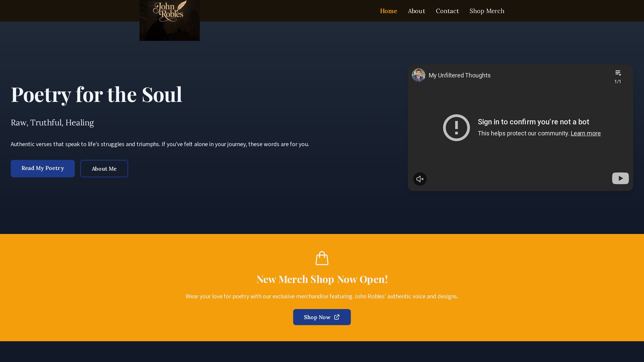Click the 1/1 playlist counter
The image size is (644, 362).
pyautogui.click(x=618, y=81)
